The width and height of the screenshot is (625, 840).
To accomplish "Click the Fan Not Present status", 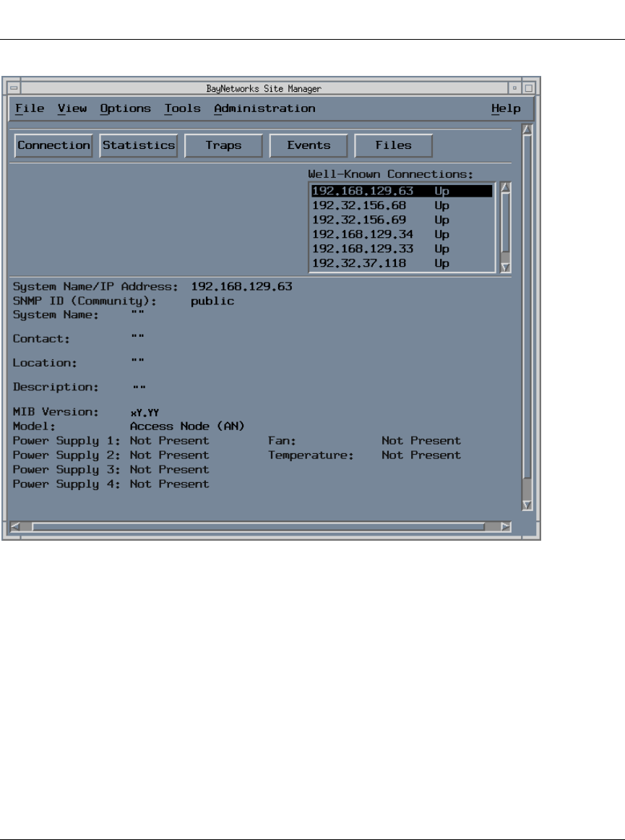I will pos(421,441).
